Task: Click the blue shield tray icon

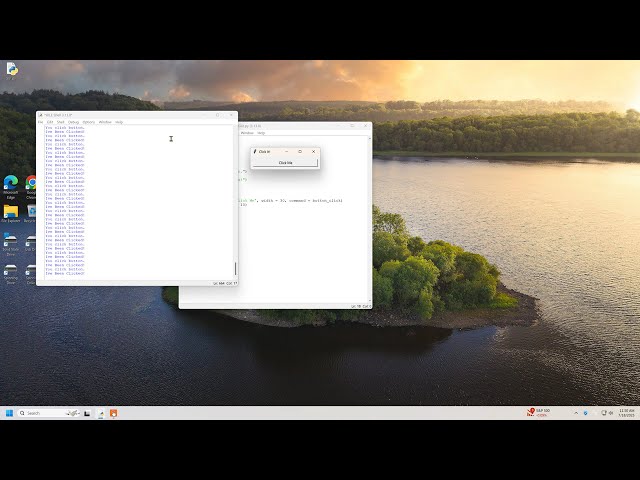Action: [x=585, y=413]
